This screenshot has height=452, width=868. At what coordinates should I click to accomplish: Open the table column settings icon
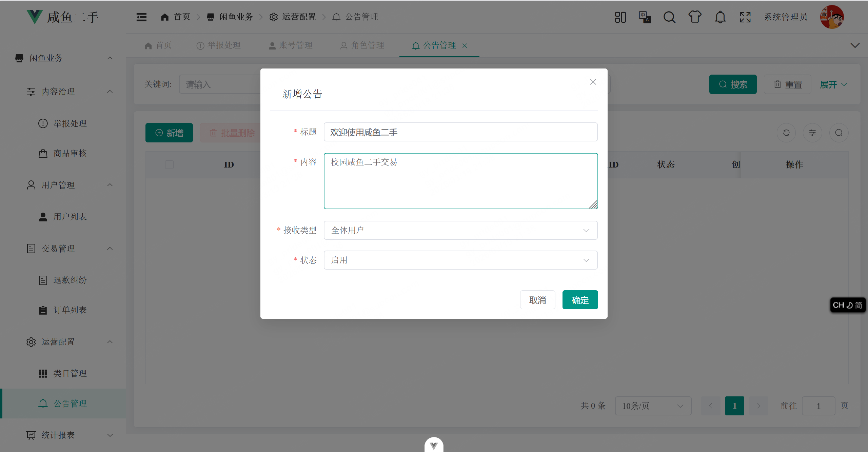pos(812,133)
